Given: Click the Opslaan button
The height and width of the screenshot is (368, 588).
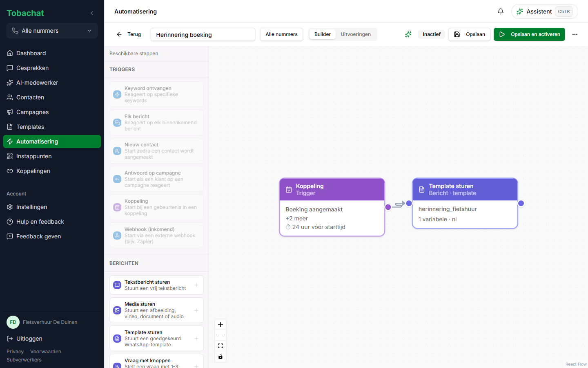Looking at the screenshot, I should [x=469, y=34].
